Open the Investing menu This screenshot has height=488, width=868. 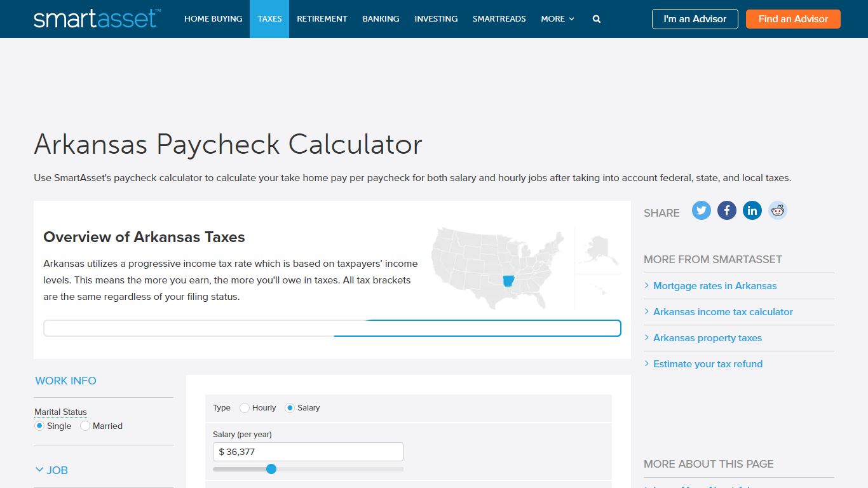(436, 19)
